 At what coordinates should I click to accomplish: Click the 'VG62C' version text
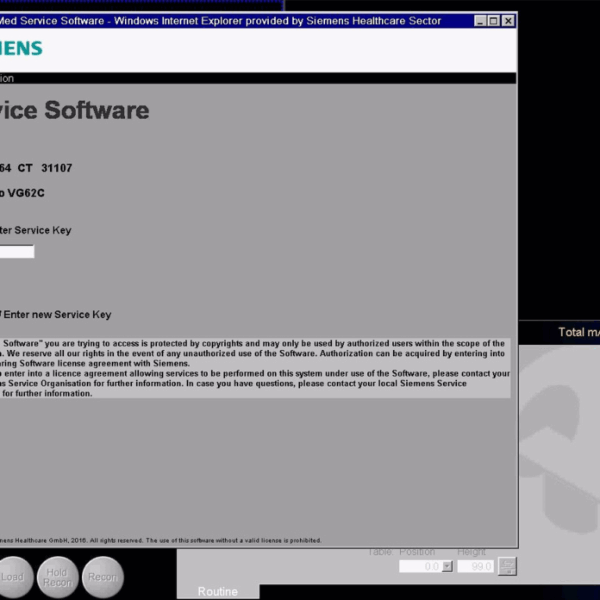26,193
